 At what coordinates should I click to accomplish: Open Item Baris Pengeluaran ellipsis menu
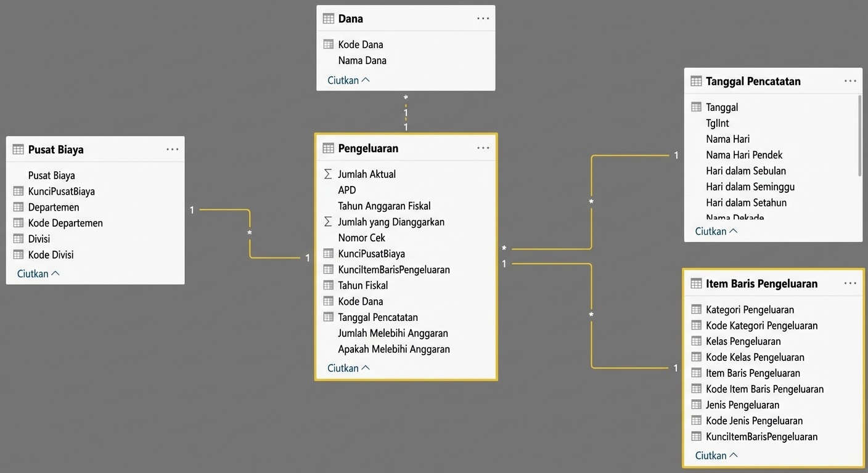pyautogui.click(x=850, y=284)
